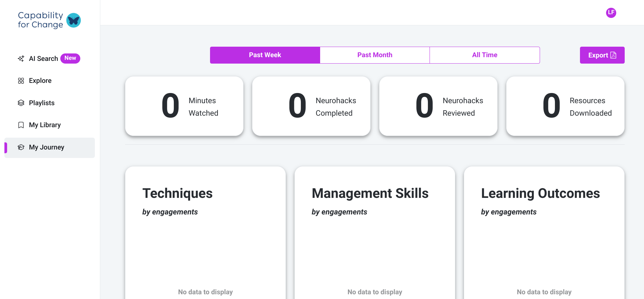This screenshot has width=644, height=299.
Task: Switch to the Past Month tab
Action: pyautogui.click(x=375, y=55)
